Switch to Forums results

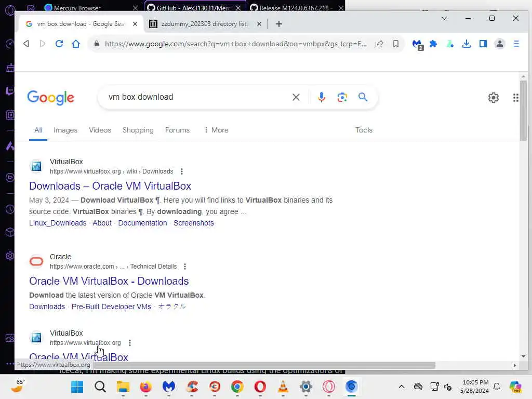[178, 130]
